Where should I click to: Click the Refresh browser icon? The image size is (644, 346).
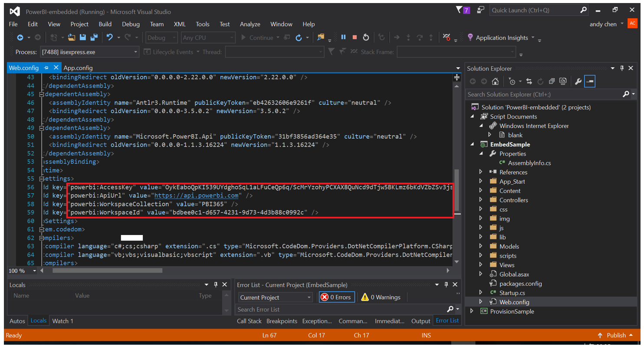click(x=299, y=38)
